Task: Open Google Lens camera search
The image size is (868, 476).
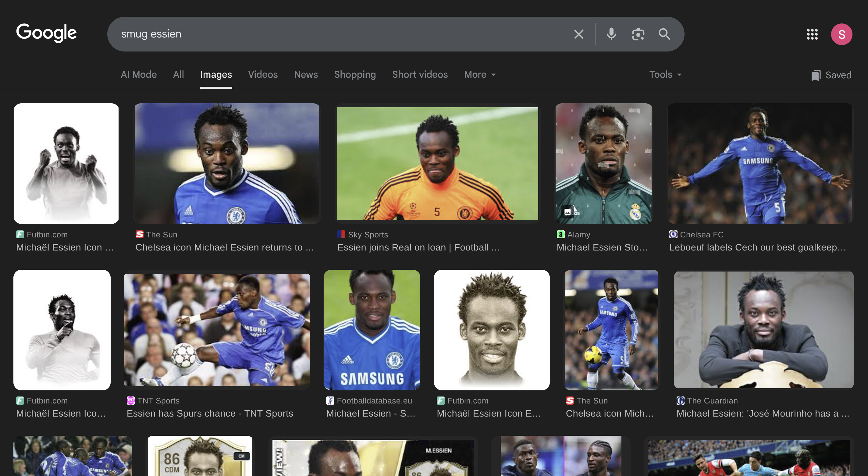Action: (x=638, y=34)
